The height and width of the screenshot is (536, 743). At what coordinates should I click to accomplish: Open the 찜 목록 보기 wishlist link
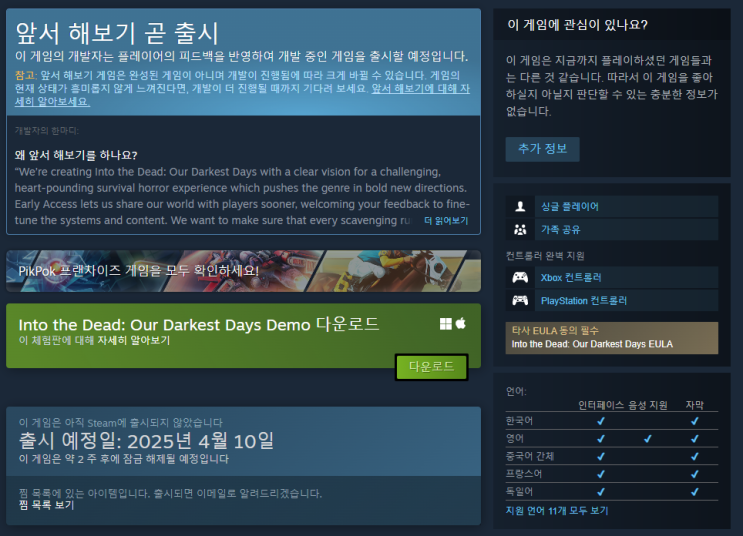point(46,505)
